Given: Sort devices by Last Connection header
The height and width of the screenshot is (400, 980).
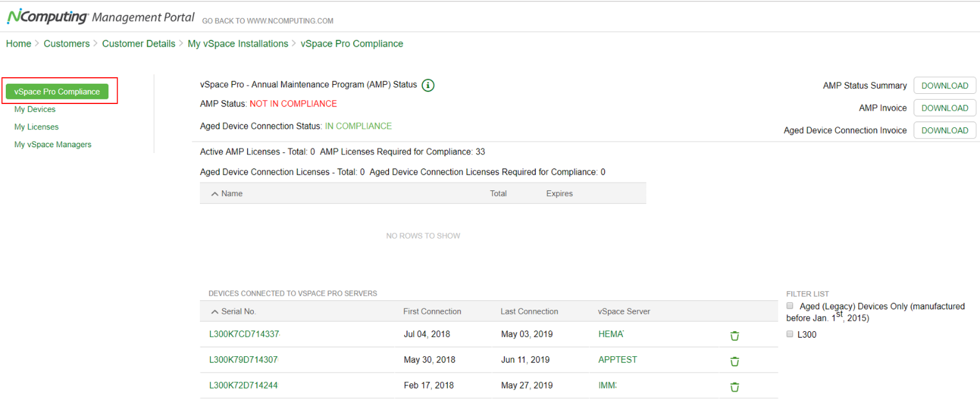Looking at the screenshot, I should click(529, 312).
